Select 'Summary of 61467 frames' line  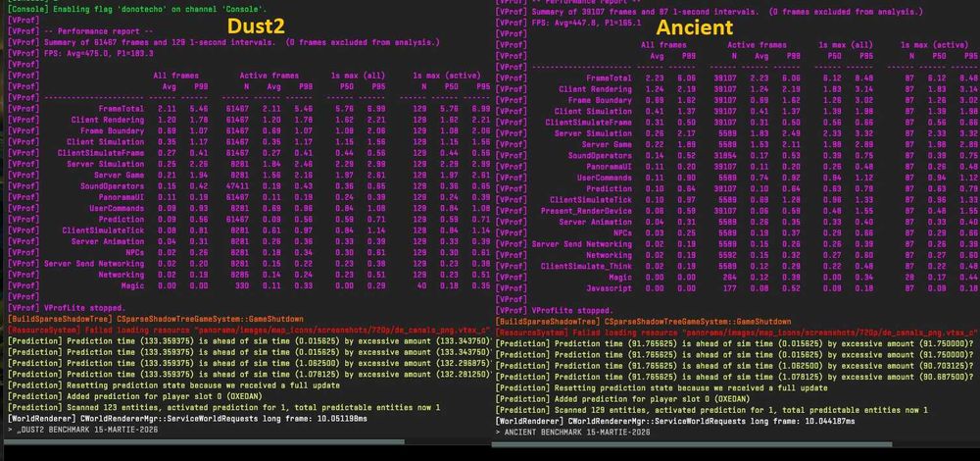click(x=223, y=42)
